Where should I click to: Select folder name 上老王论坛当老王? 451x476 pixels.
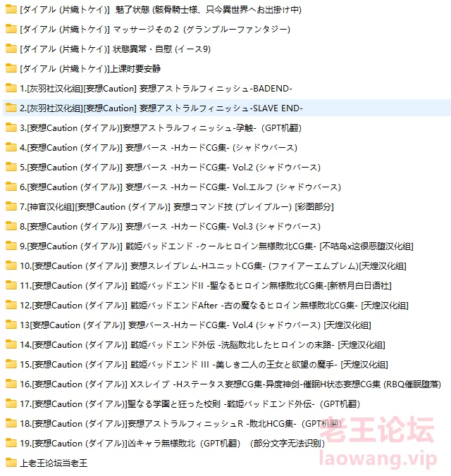(x=54, y=463)
